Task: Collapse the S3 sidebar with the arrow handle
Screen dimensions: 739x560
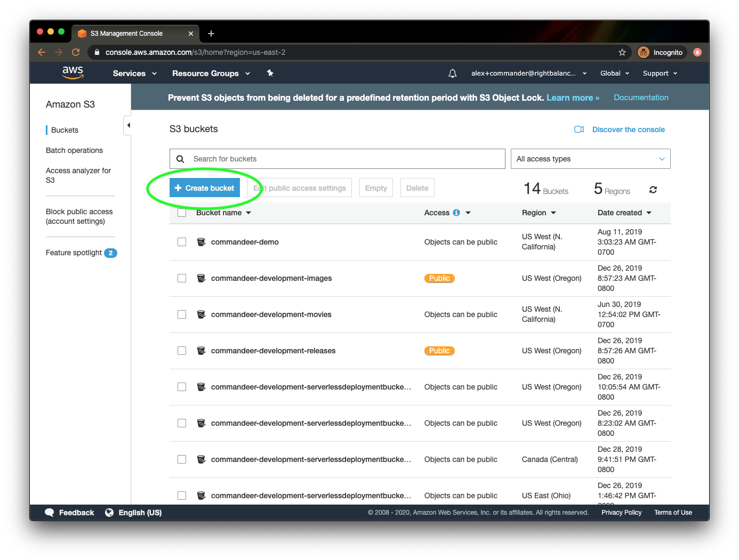Action: pos(128,125)
